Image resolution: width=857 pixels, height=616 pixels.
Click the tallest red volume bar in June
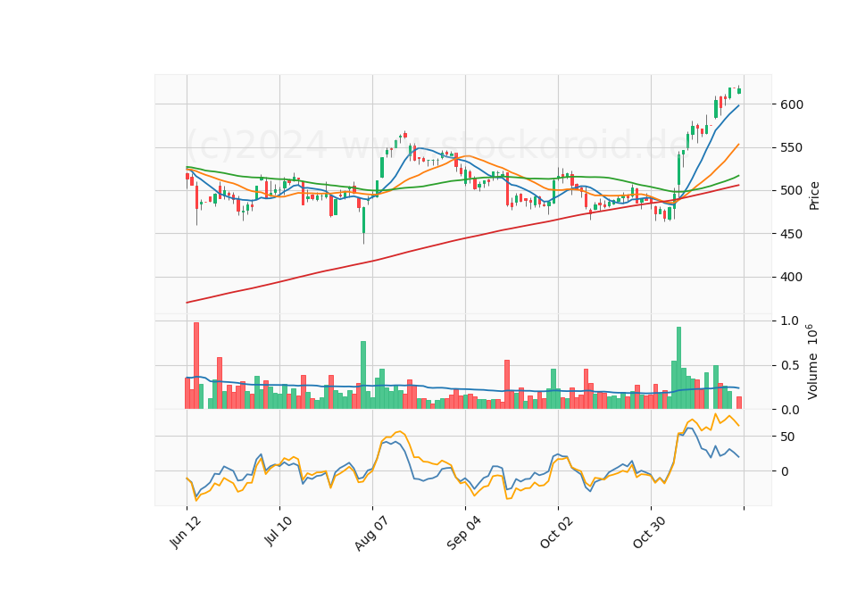coord(196,366)
